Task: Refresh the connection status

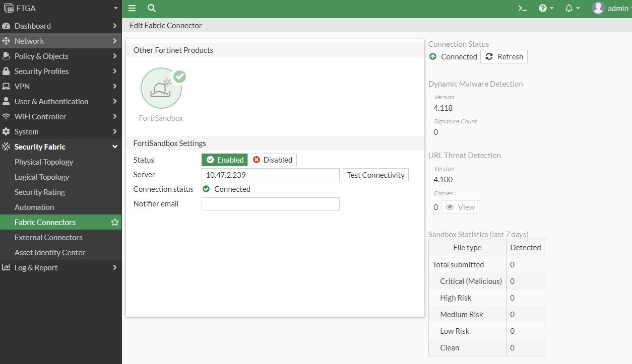Action: click(x=504, y=56)
